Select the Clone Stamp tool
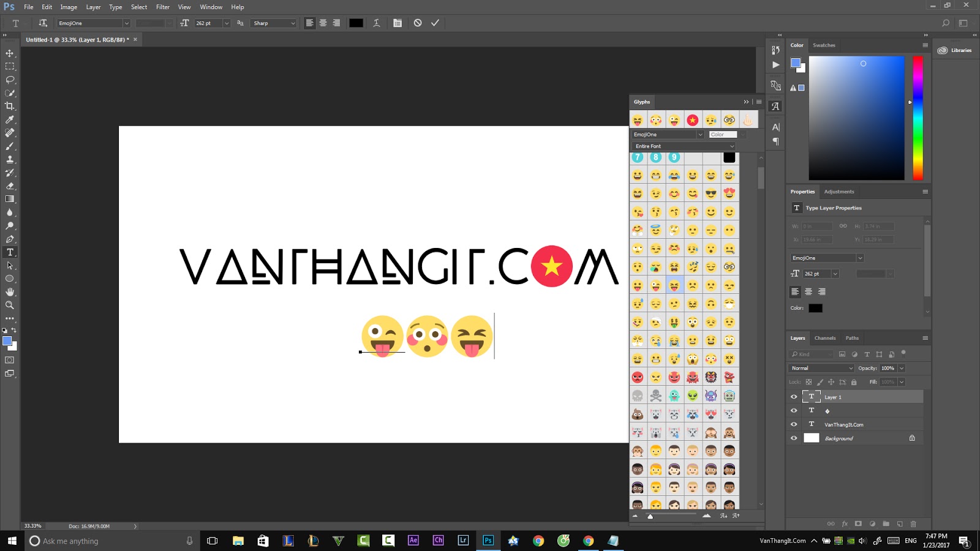 pyautogui.click(x=10, y=159)
